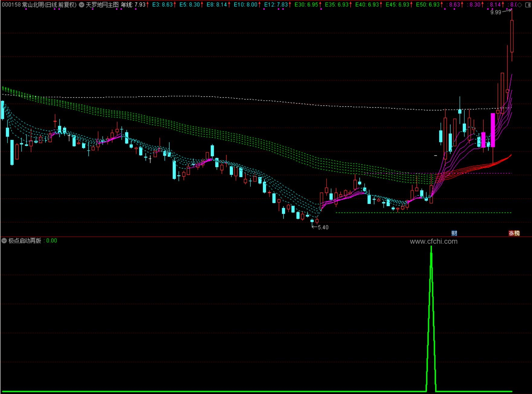This screenshot has width=532, height=394.
Task: Open the dropdown beside 天罗地网主图 indicator
Action: click(82, 5)
